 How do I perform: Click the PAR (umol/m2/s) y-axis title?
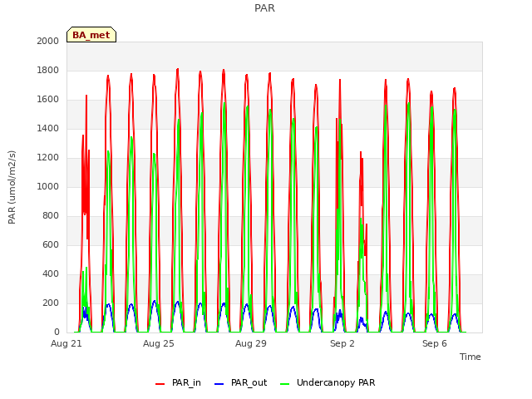pyautogui.click(x=12, y=187)
